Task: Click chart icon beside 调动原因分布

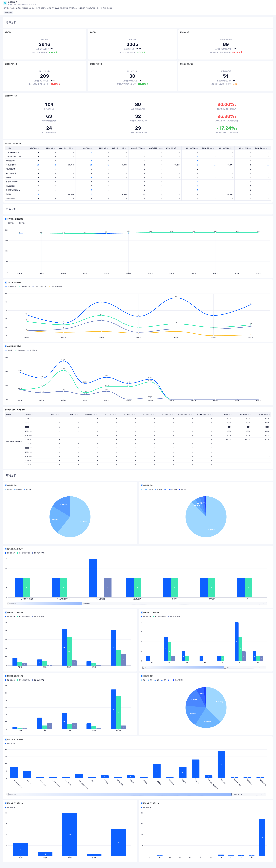Action: pos(142,676)
